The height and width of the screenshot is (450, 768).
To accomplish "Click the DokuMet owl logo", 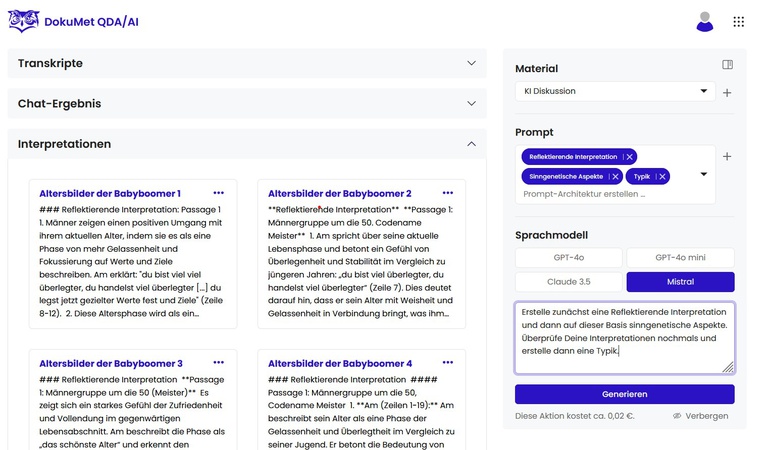I will point(24,22).
